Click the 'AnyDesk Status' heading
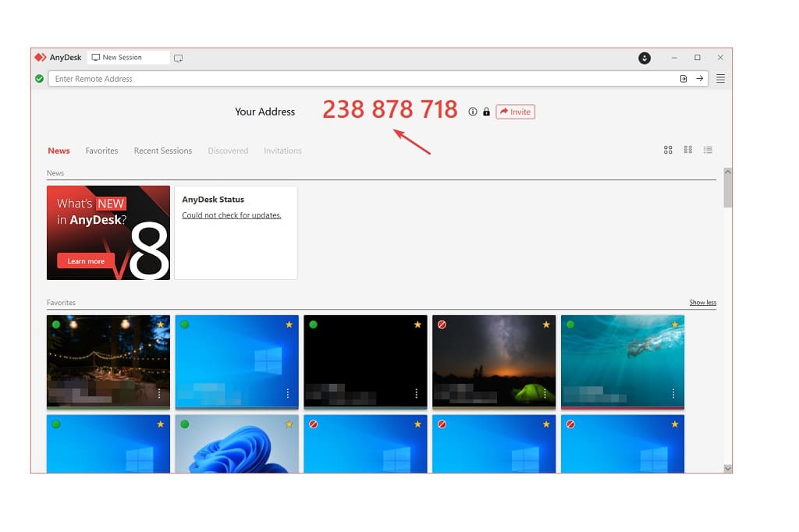The height and width of the screenshot is (532, 799). (213, 200)
